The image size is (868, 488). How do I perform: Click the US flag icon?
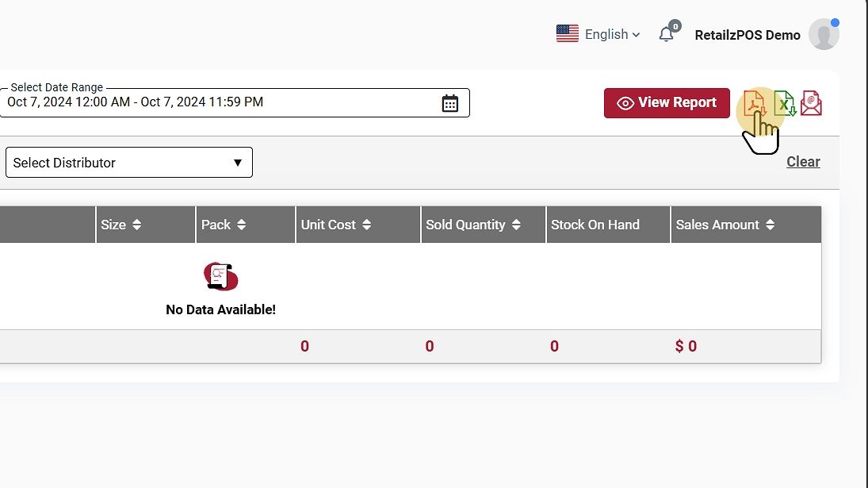[x=568, y=34]
